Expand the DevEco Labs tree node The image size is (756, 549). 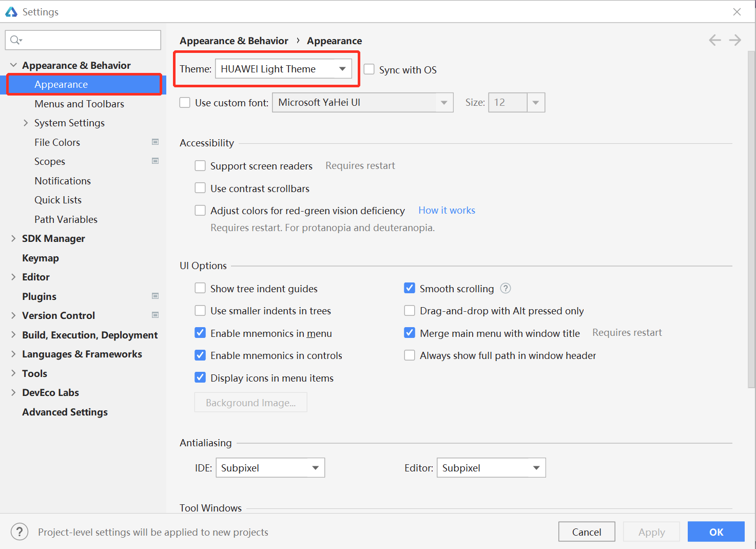(13, 392)
